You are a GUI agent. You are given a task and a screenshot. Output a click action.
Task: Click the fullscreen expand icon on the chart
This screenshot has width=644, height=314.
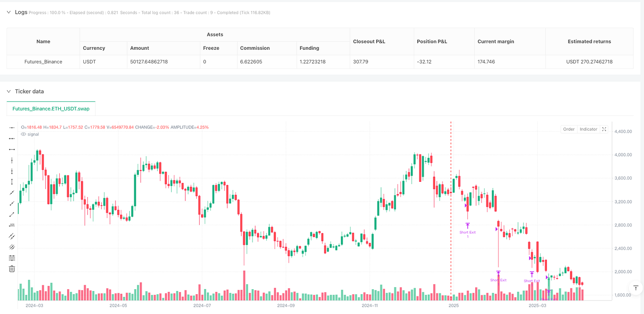coord(604,129)
